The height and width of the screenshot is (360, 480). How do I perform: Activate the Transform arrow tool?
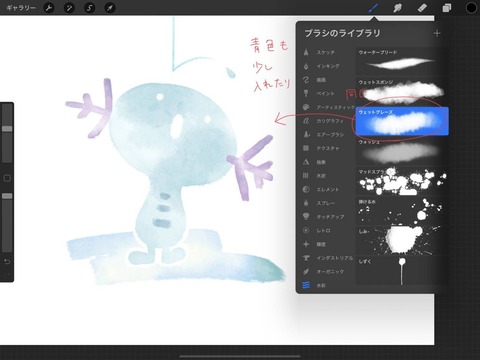click(110, 7)
